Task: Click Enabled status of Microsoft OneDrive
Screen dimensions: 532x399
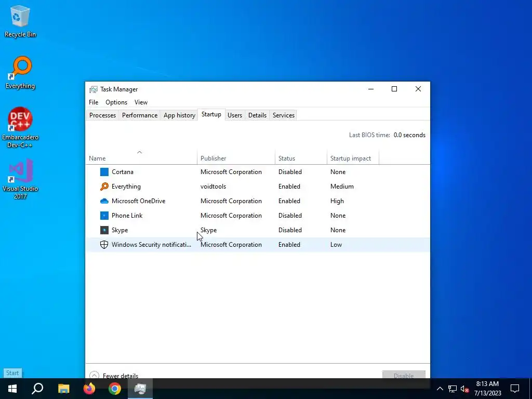Action: click(289, 201)
